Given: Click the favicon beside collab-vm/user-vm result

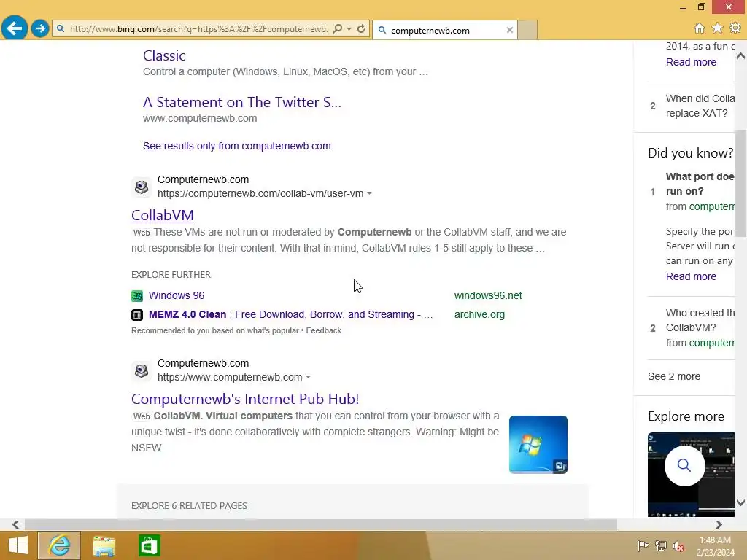Looking at the screenshot, I should click(142, 187).
